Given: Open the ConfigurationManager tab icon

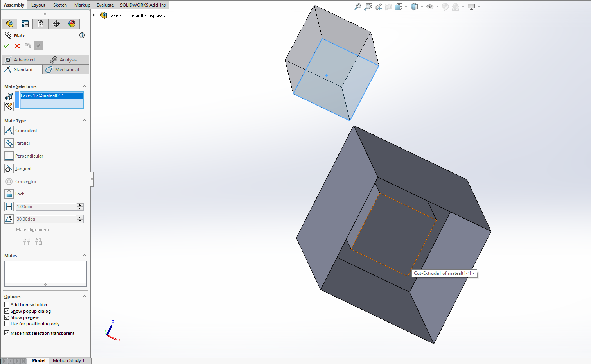Looking at the screenshot, I should pyautogui.click(x=41, y=24).
